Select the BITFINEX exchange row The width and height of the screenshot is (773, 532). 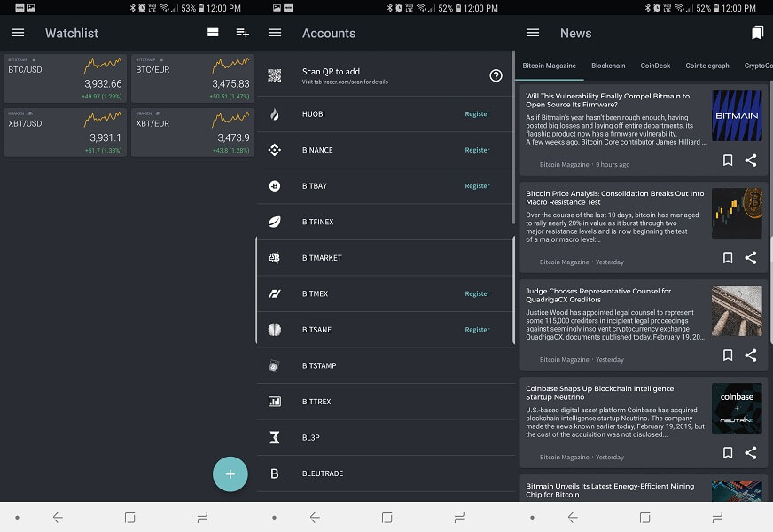(385, 222)
